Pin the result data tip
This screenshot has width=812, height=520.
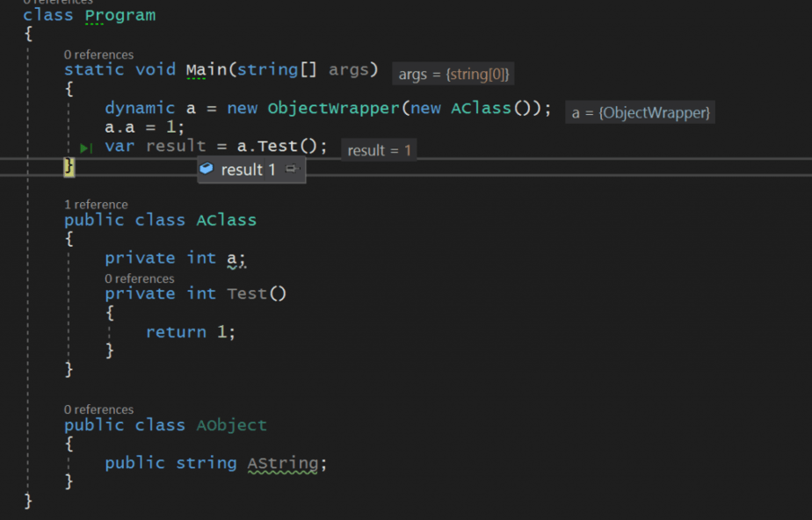tap(294, 170)
